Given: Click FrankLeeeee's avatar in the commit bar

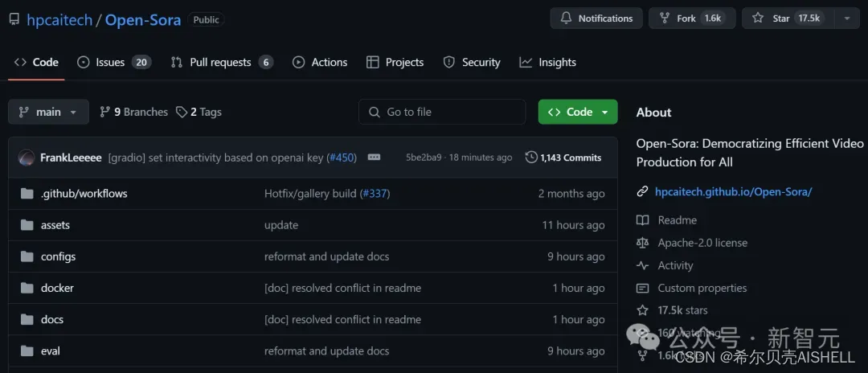Looking at the screenshot, I should 27,158.
